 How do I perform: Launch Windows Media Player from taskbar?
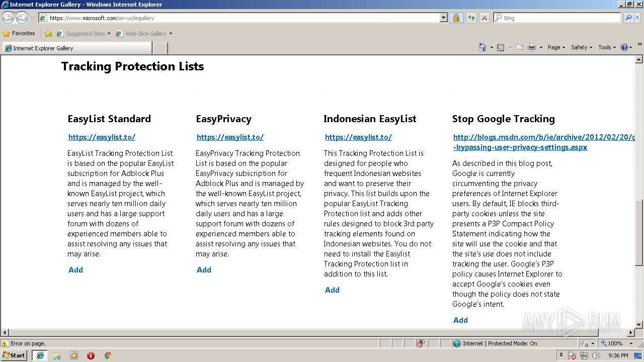coord(74,355)
